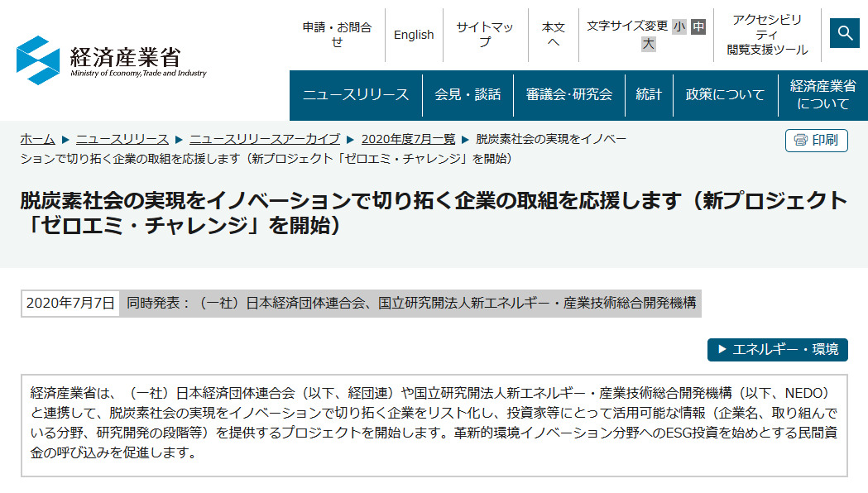868x493 pixels.
Task: Set text size to 小
Action: pos(679,26)
